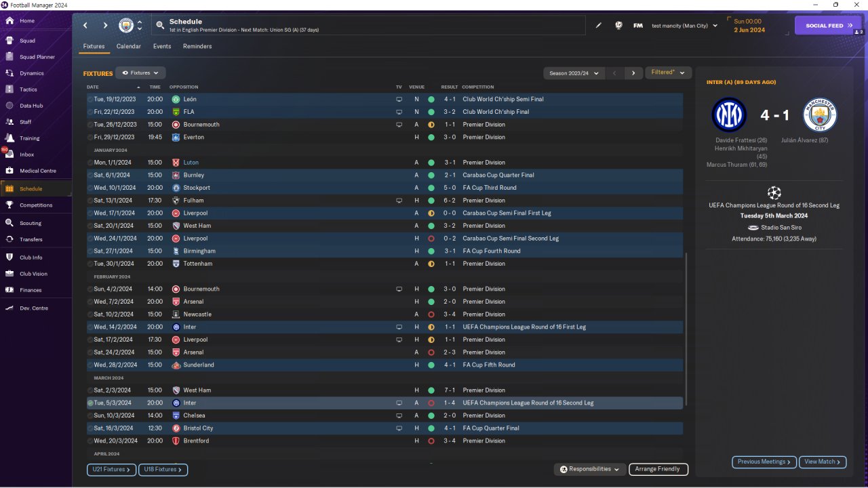The image size is (868, 488).
Task: Switch to the Fixtures tab
Action: point(94,47)
